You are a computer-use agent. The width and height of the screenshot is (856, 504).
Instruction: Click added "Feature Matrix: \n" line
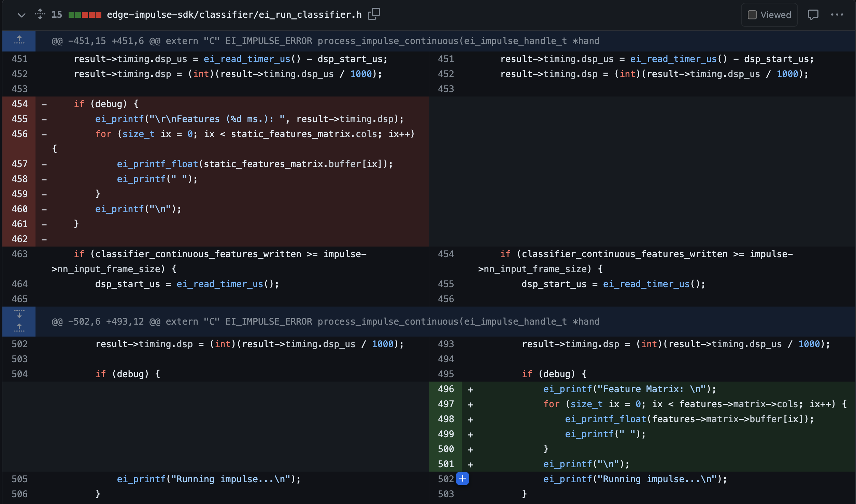630,389
